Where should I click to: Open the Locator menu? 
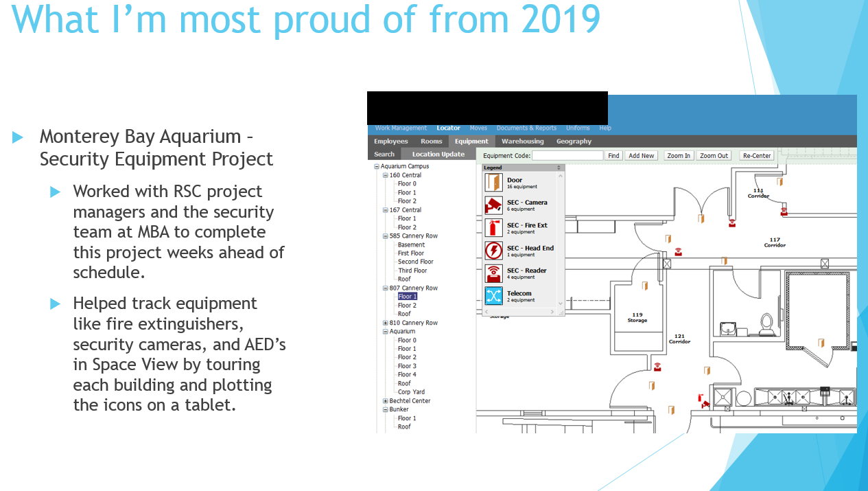coord(449,128)
